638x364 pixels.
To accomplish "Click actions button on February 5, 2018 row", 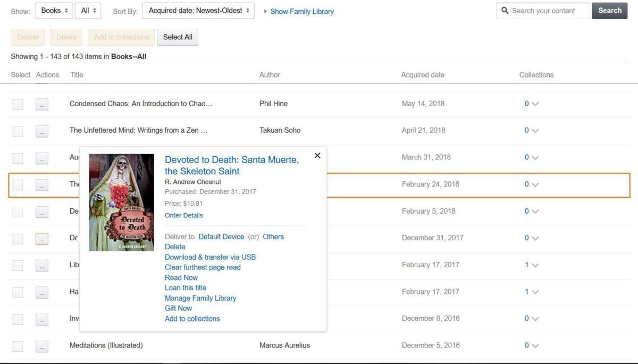I will [42, 211].
